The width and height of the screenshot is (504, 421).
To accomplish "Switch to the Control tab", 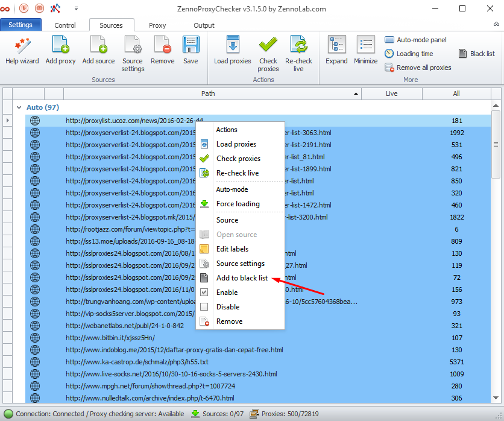I will click(x=65, y=25).
